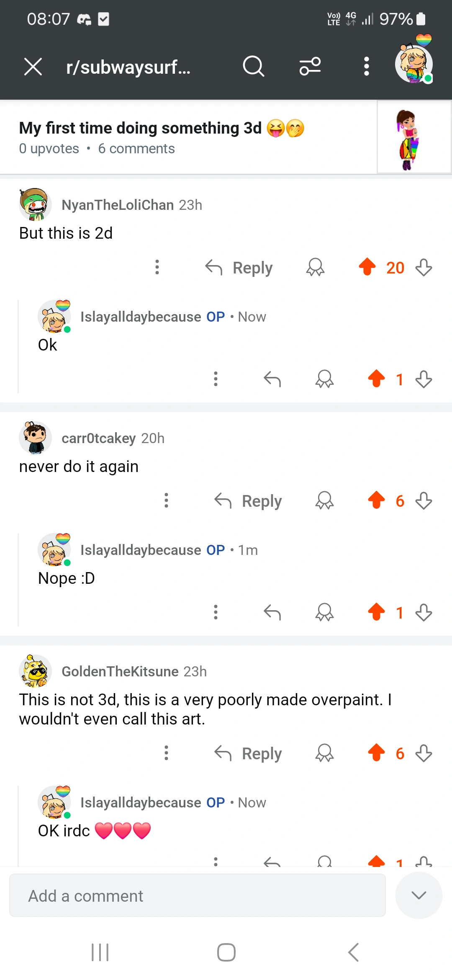The image size is (452, 980).
Task: Open options for GoldenTheKitsune's comment
Action: coord(166,753)
